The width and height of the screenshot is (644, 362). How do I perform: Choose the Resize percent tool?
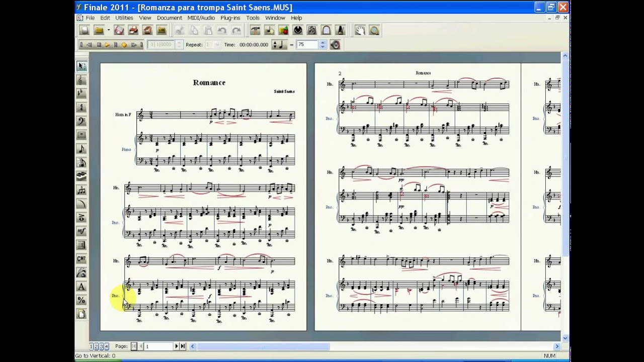(81, 300)
